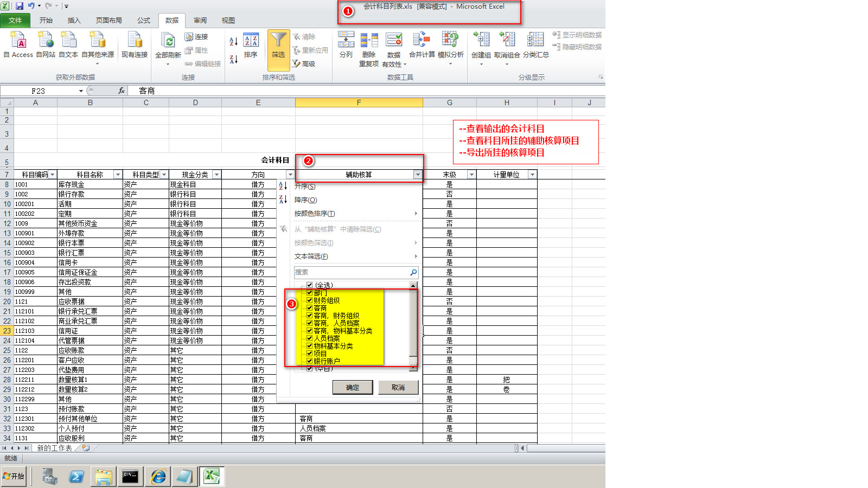This screenshot has width=868, height=488.
Task: Import data From Access (自 Access)
Action: [18, 41]
